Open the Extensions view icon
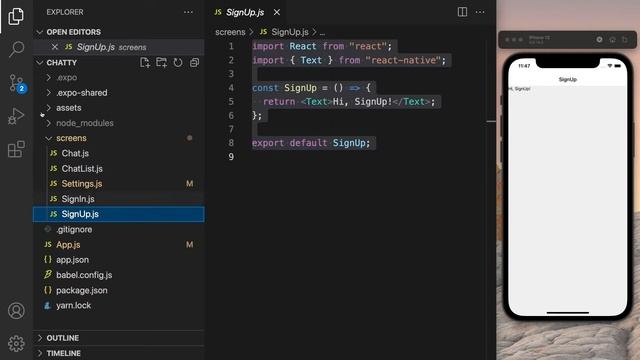640x360 pixels. point(16,149)
